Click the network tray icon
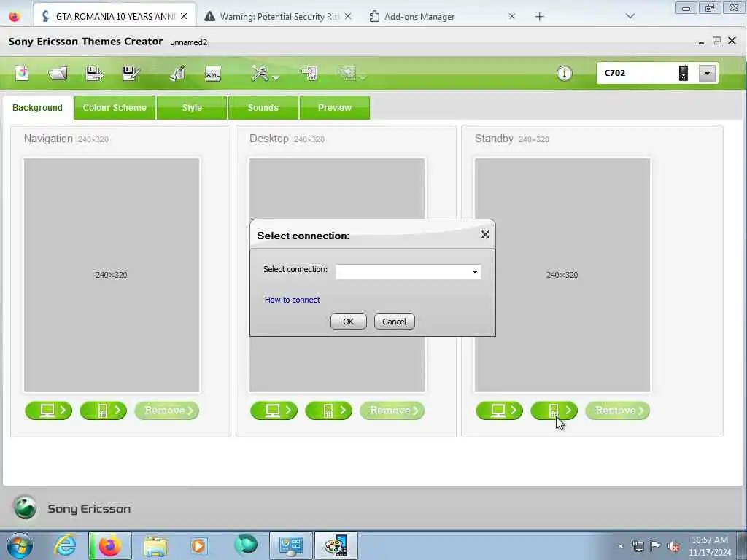The height and width of the screenshot is (560, 747). pyautogui.click(x=638, y=546)
